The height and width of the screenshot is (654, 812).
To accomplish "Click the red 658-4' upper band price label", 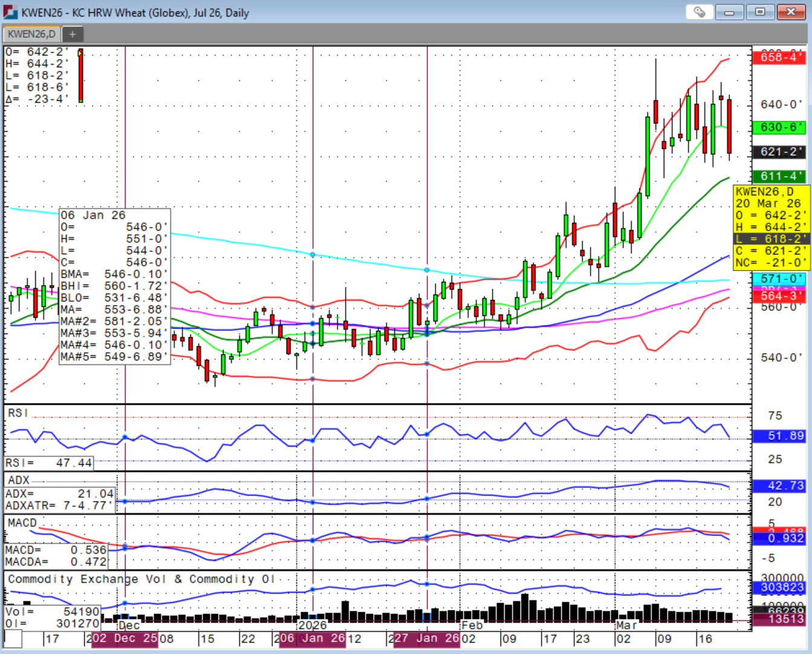I will [x=778, y=57].
